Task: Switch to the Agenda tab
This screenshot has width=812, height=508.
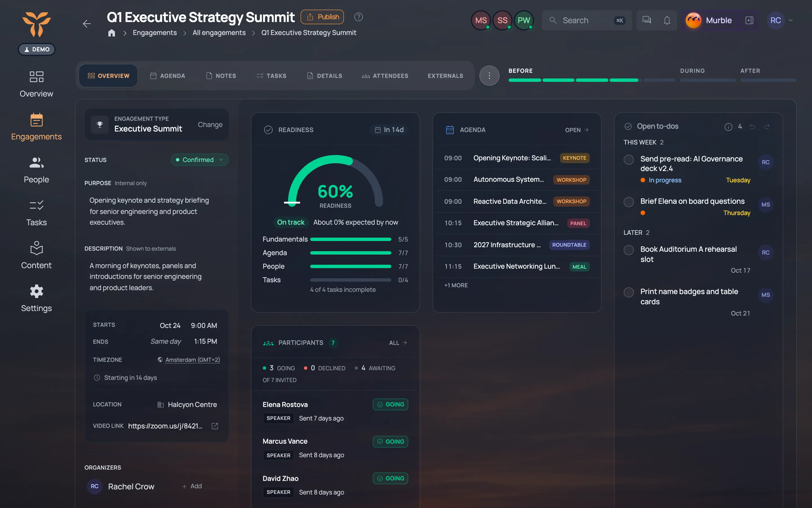Action: click(167, 76)
